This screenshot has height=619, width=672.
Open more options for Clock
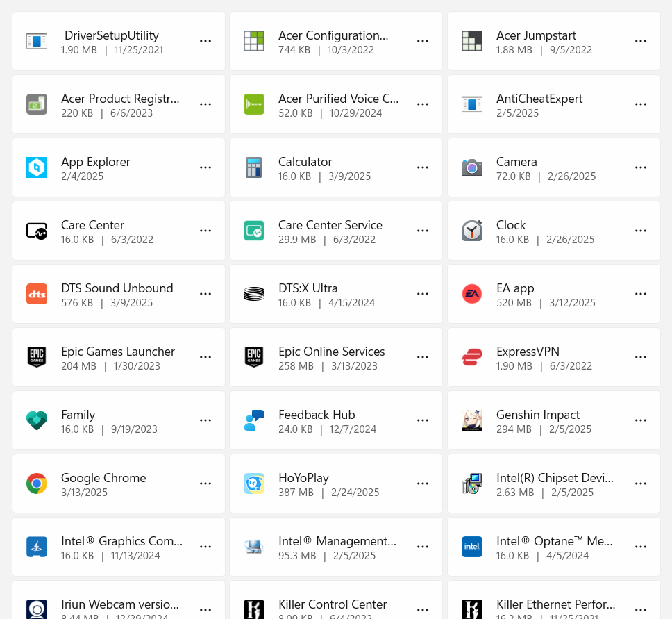[641, 231]
